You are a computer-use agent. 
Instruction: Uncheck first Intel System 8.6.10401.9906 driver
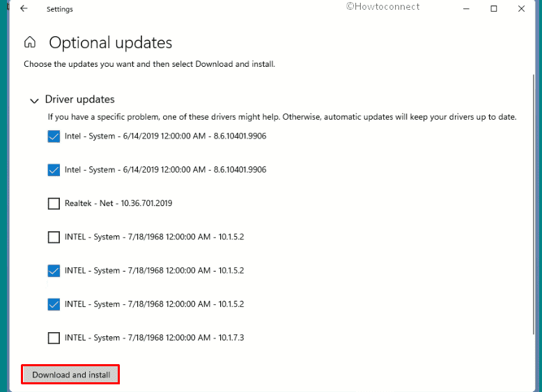54,136
